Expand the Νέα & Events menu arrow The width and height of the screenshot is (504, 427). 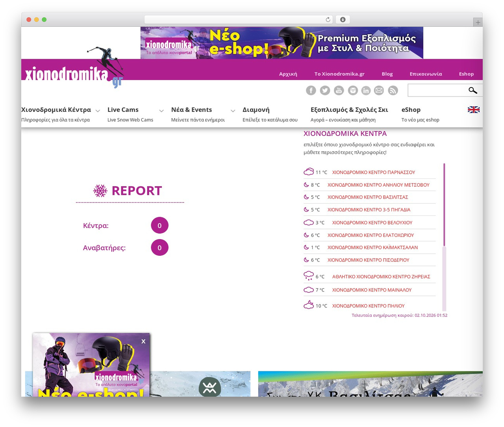pyautogui.click(x=233, y=111)
